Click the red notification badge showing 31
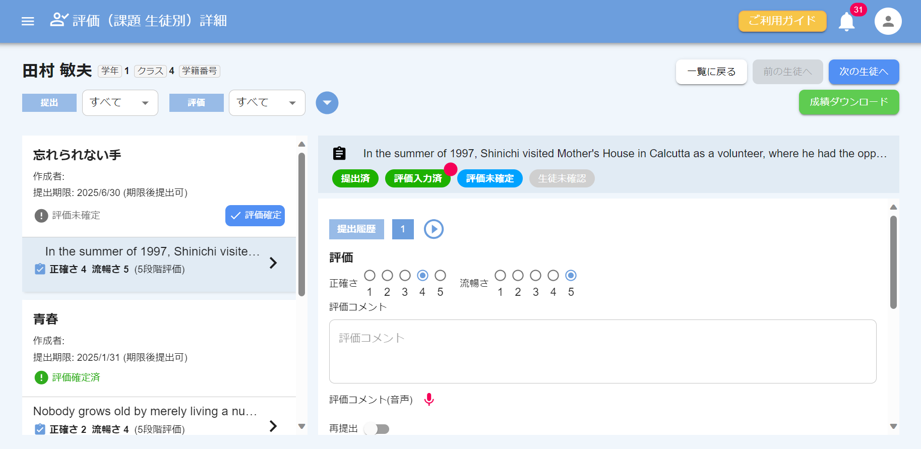 tap(858, 9)
